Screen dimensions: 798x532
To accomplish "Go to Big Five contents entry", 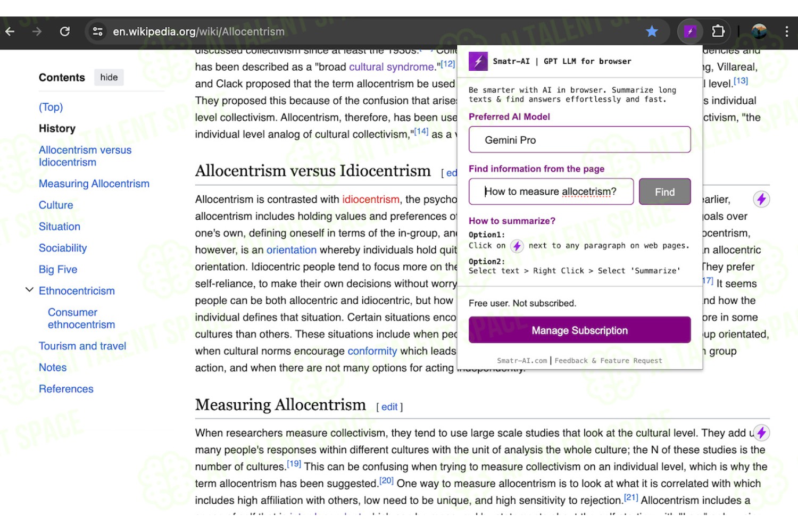I will coord(58,269).
